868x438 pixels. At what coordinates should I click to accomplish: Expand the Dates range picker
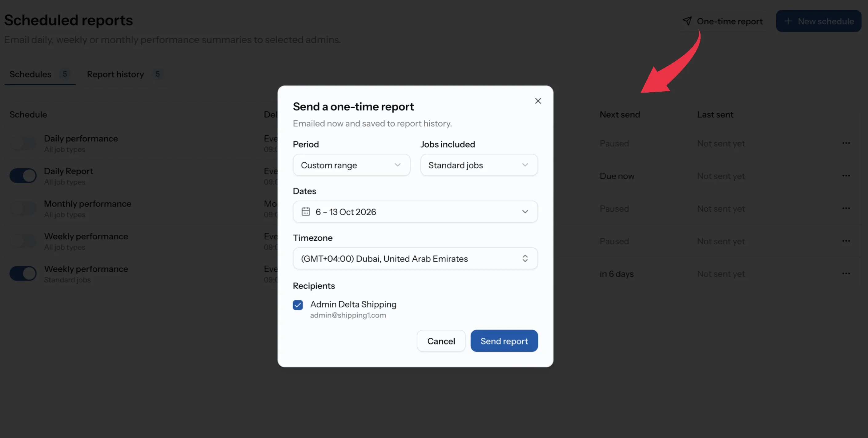(x=415, y=212)
